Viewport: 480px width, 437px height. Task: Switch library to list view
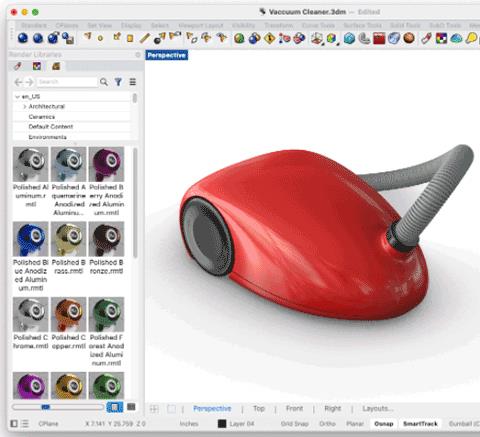(131, 407)
